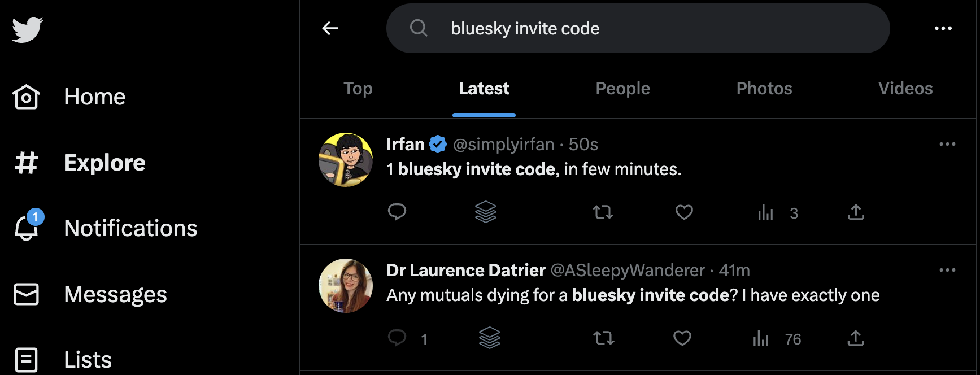
Task: Open more options on Irfan's tweet
Action: click(x=947, y=145)
